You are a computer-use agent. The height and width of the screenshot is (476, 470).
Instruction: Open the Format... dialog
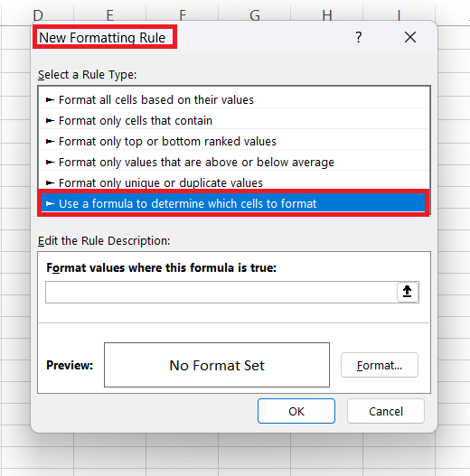coord(380,365)
